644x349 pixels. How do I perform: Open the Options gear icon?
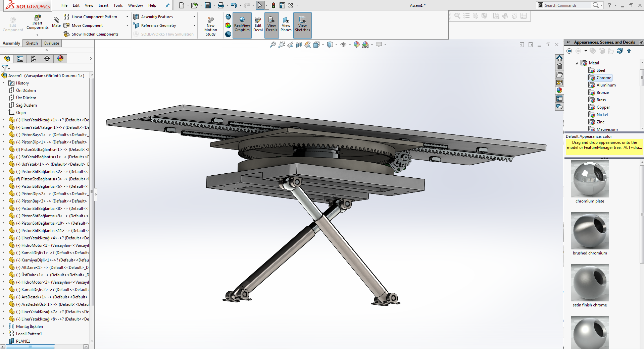[291, 5]
